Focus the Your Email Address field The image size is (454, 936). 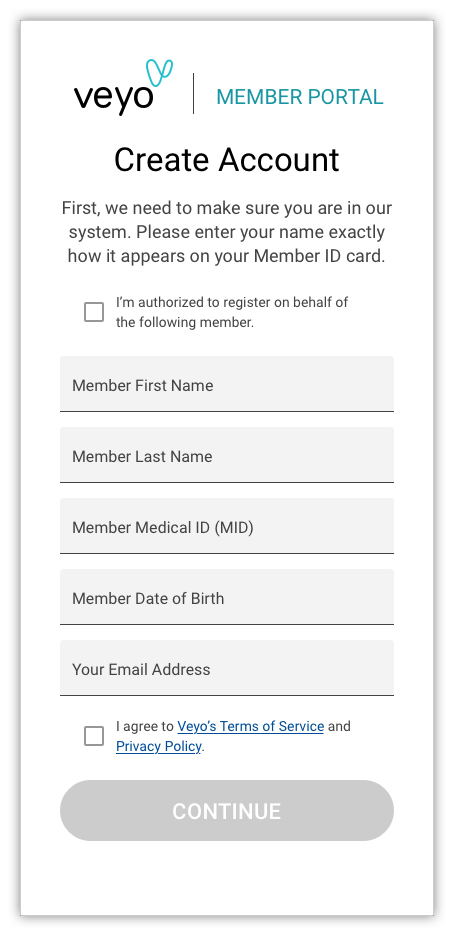(227, 668)
